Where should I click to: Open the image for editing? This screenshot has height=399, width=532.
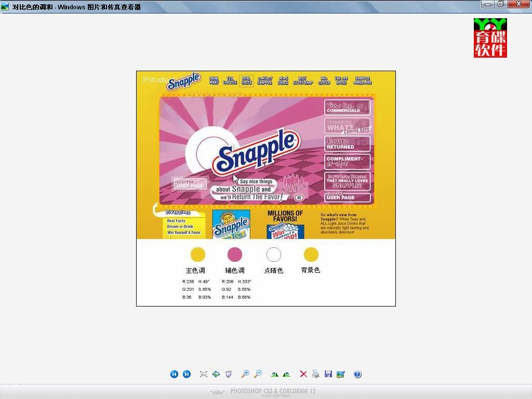pos(341,374)
